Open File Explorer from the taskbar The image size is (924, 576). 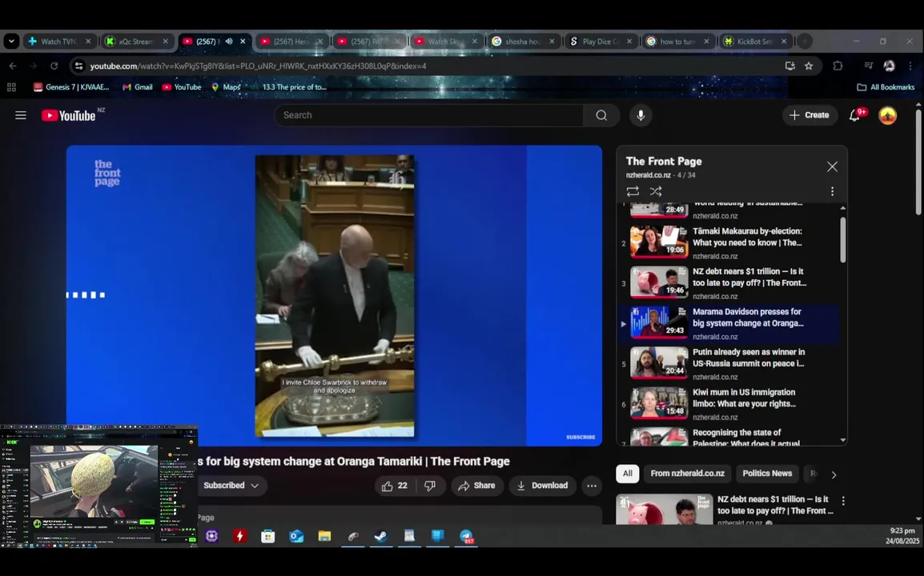pyautogui.click(x=324, y=536)
